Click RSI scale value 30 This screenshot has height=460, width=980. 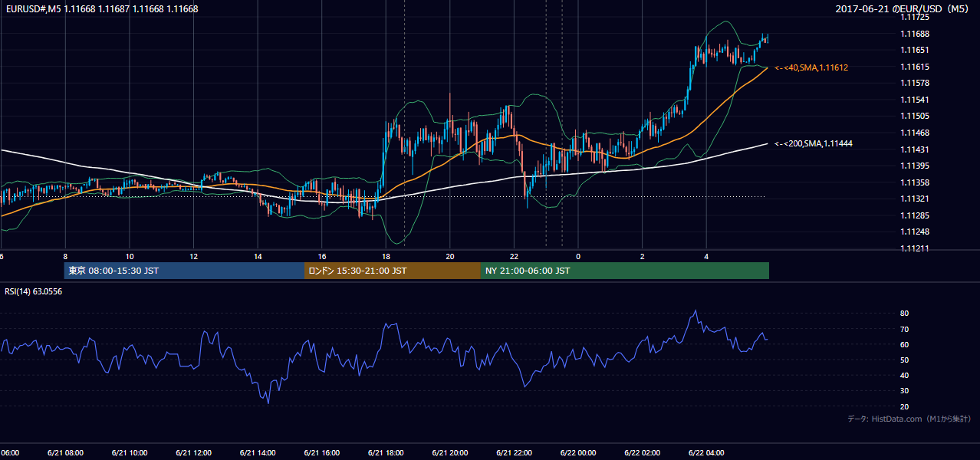click(x=905, y=390)
